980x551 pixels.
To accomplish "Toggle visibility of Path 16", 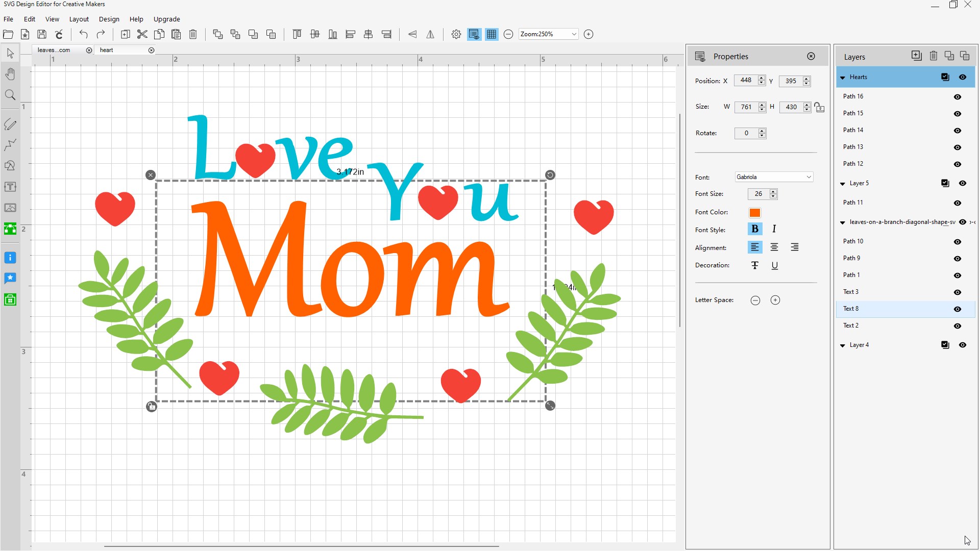I will pyautogui.click(x=958, y=97).
